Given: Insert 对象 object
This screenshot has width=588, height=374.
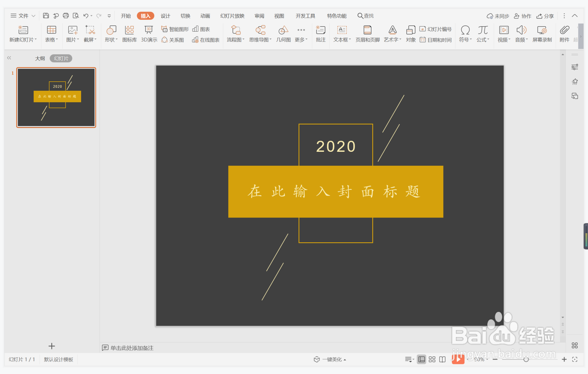Looking at the screenshot, I should pos(411,34).
